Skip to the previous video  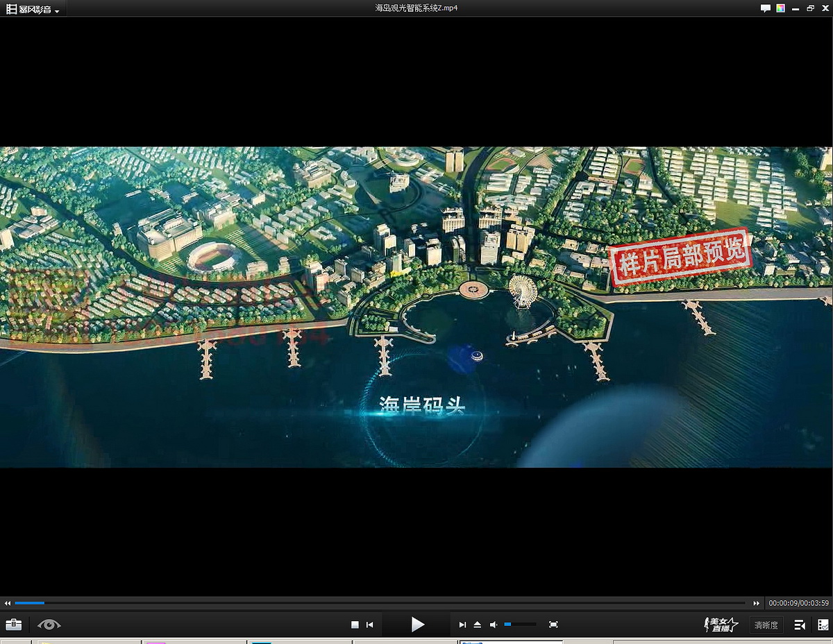click(370, 625)
